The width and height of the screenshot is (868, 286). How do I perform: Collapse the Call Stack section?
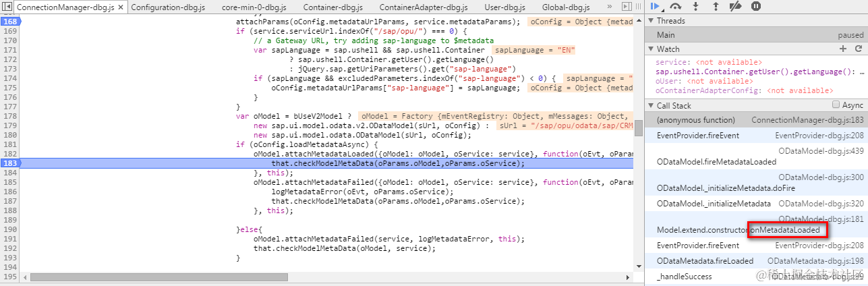coord(652,106)
